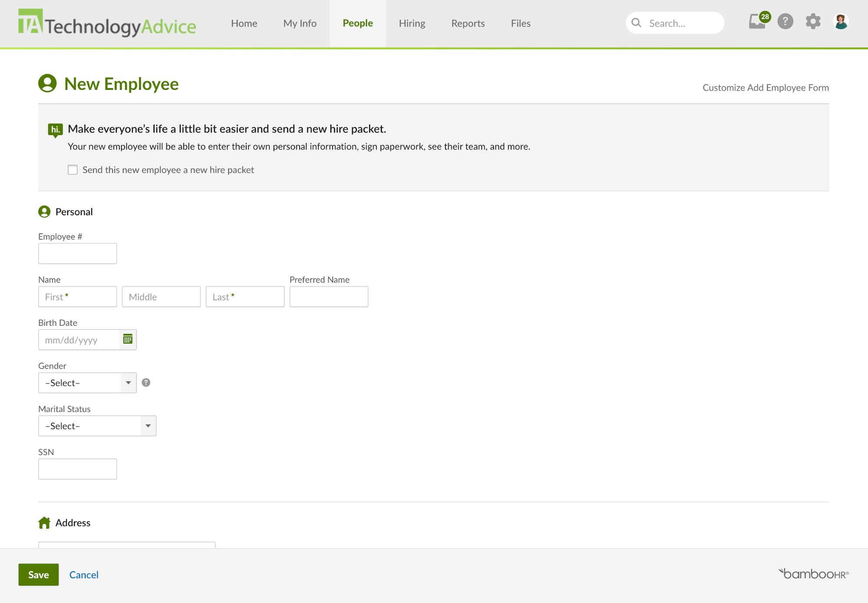The width and height of the screenshot is (868, 603).
Task: Go to the Home tab
Action: [244, 23]
